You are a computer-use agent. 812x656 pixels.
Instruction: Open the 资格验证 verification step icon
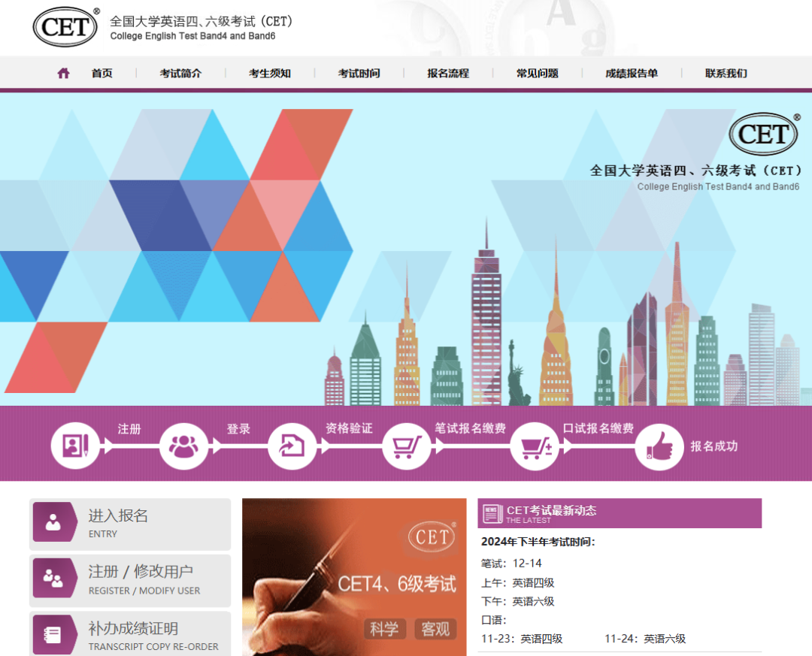click(292, 445)
